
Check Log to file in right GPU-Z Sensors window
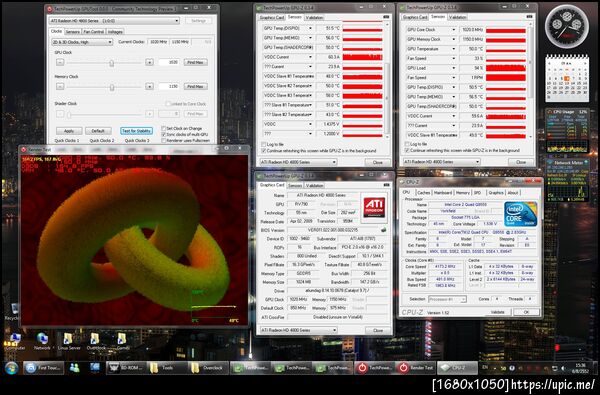(x=407, y=144)
